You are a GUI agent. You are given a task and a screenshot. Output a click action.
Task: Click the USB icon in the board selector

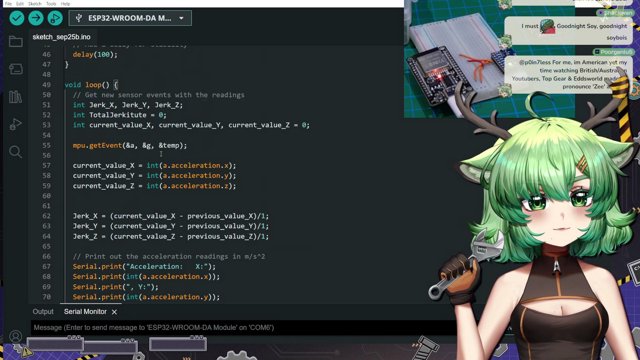tap(79, 18)
